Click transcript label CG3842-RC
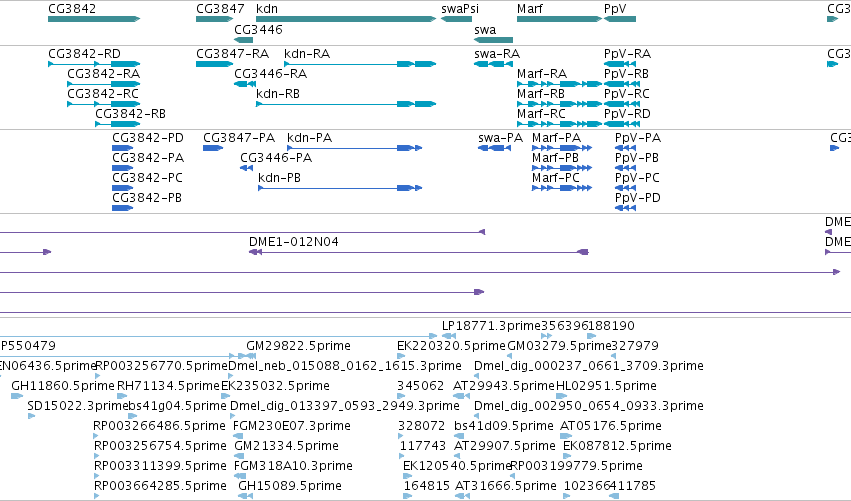 click(x=103, y=93)
